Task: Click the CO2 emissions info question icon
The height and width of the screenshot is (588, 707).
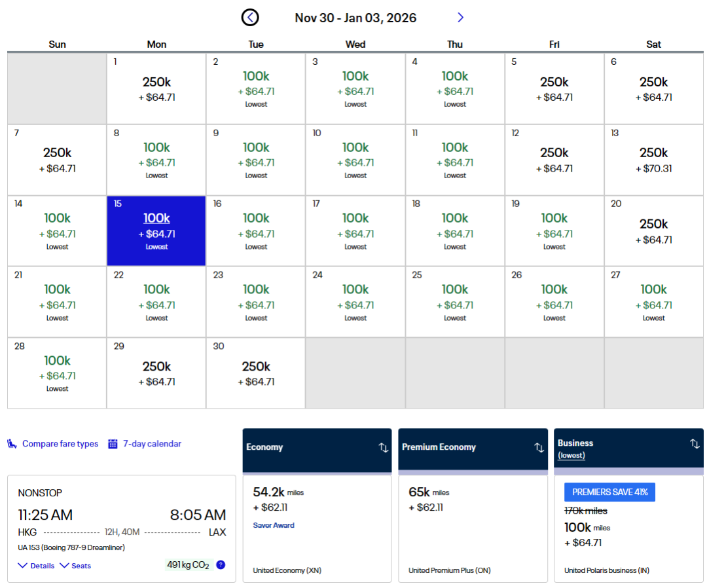Action: coord(221,564)
